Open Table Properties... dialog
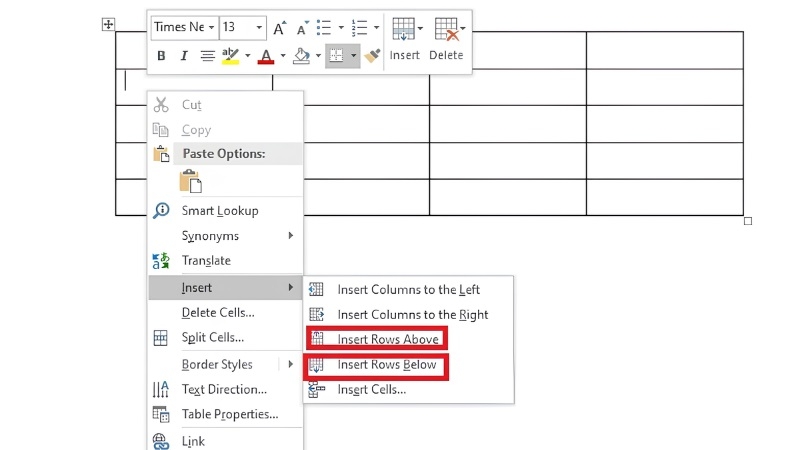Viewport: 800px width, 450px height. [x=226, y=414]
